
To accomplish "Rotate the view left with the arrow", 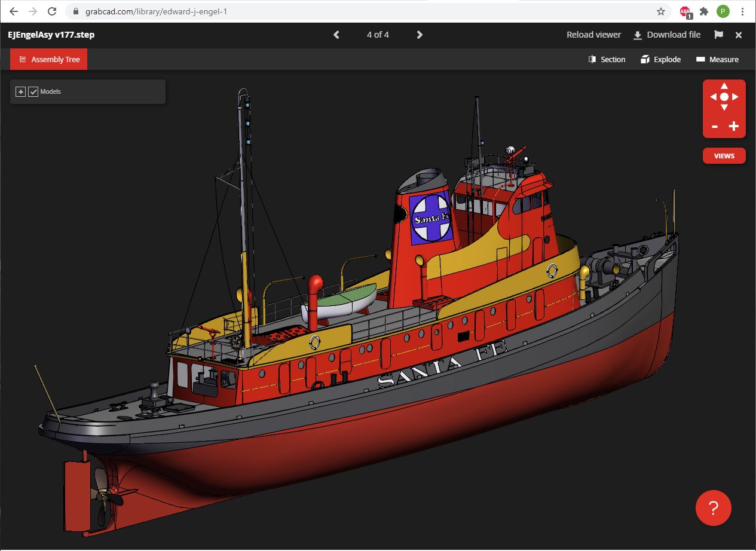I will (713, 97).
